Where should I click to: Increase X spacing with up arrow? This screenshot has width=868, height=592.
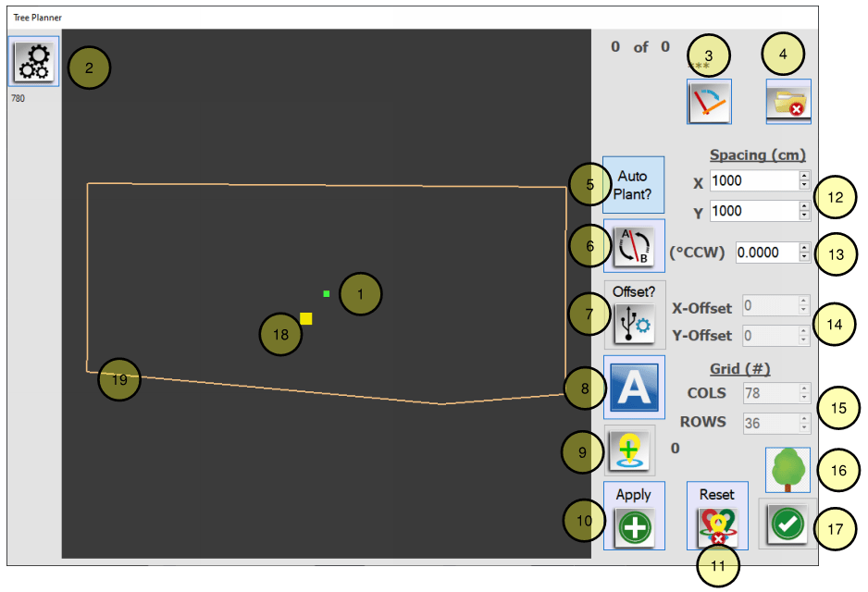[804, 176]
